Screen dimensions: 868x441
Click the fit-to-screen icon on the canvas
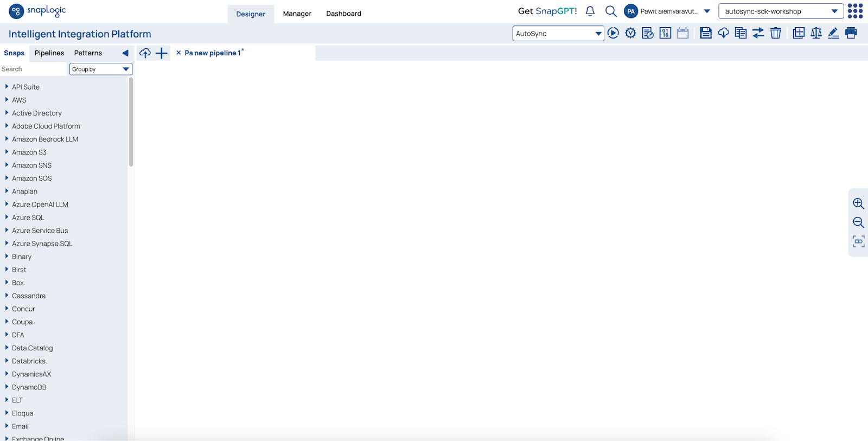click(x=858, y=241)
